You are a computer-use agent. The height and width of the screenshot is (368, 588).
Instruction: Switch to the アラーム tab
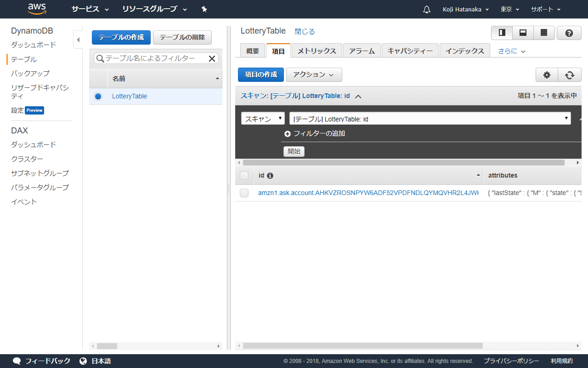click(362, 51)
